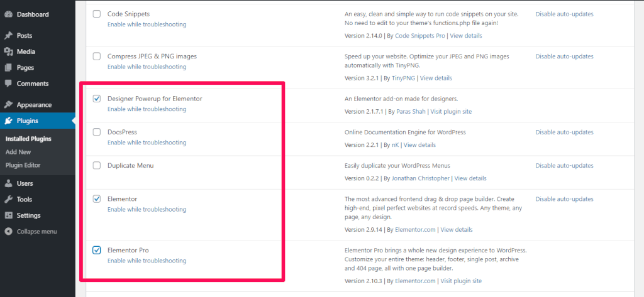
Task: Check the Code Snippets plugin checkbox
Action: 96,14
